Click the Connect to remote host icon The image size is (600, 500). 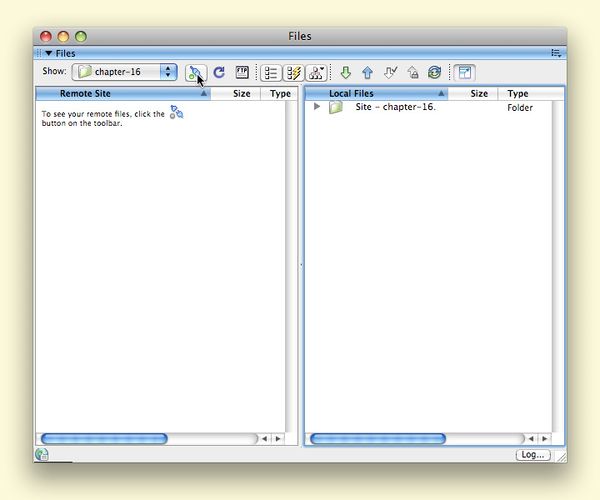point(195,72)
